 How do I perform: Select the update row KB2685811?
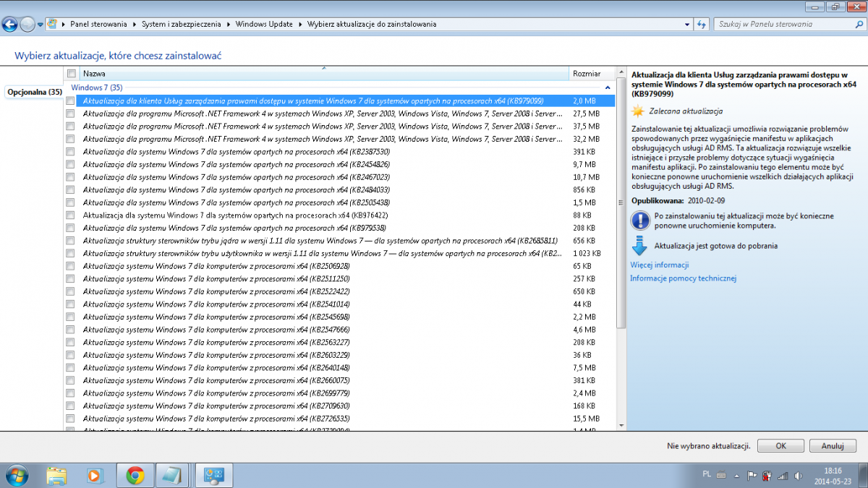click(340, 240)
